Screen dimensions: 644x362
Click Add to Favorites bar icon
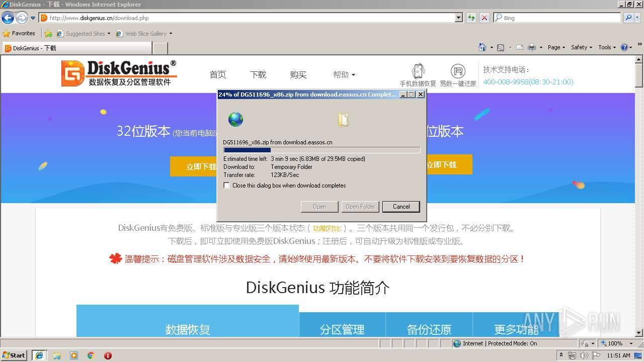[x=48, y=33]
